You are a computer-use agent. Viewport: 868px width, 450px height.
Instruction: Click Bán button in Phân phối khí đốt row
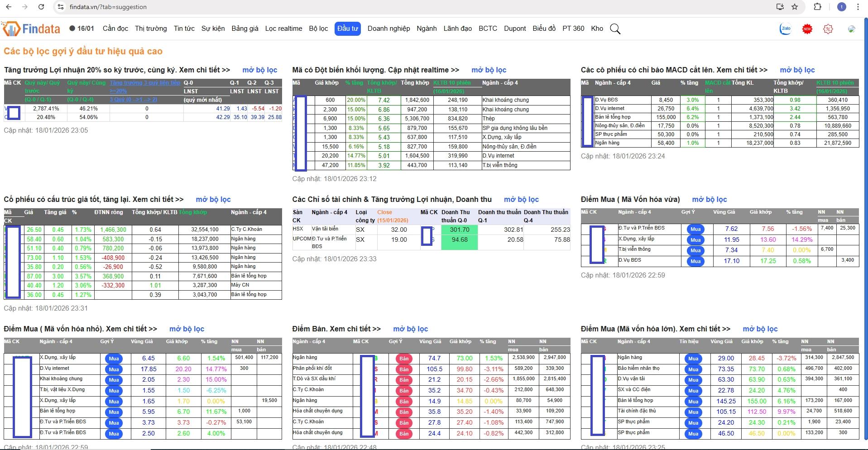tap(404, 369)
